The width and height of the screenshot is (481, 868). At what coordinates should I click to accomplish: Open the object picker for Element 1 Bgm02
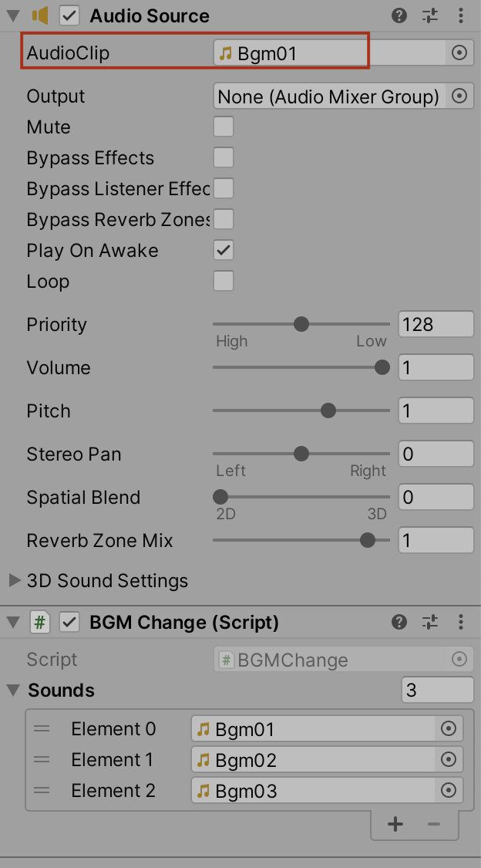coord(449,759)
